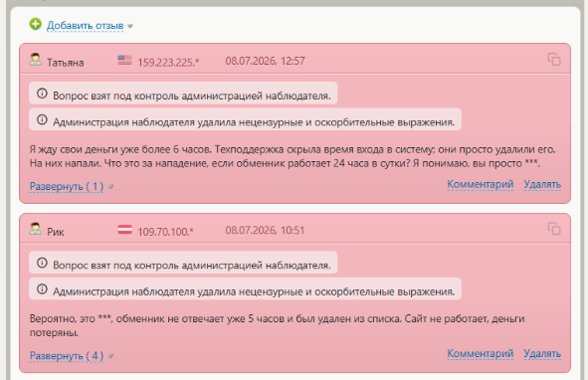Open Комментарий on Рик's review
The image size is (588, 380).
pyautogui.click(x=481, y=354)
